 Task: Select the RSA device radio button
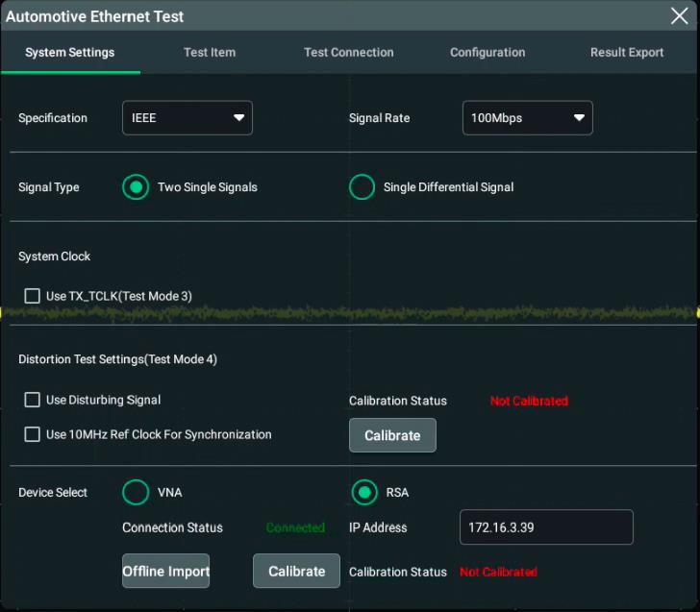pyautogui.click(x=363, y=492)
